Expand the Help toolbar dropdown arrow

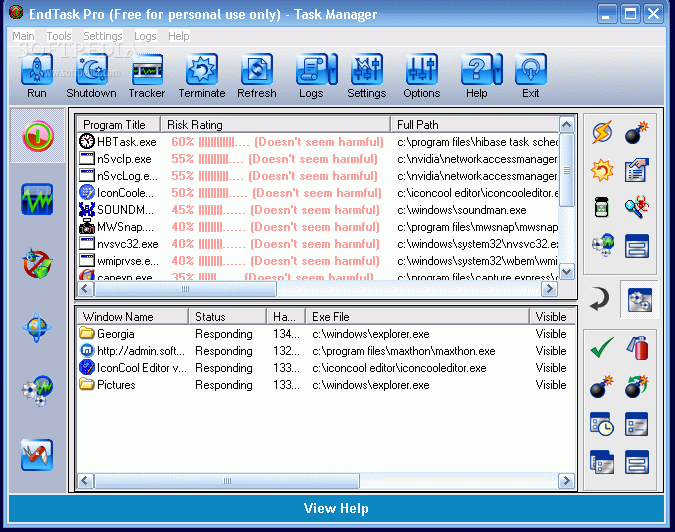point(498,69)
